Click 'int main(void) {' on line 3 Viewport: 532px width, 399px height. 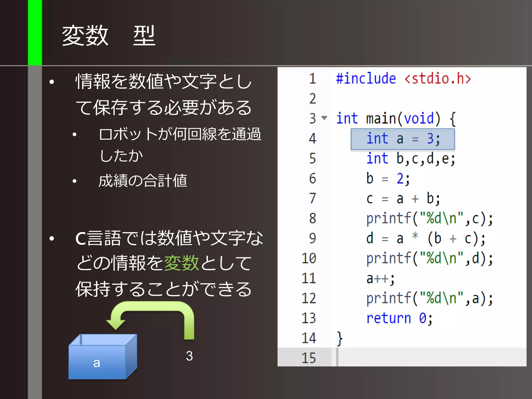pos(396,119)
